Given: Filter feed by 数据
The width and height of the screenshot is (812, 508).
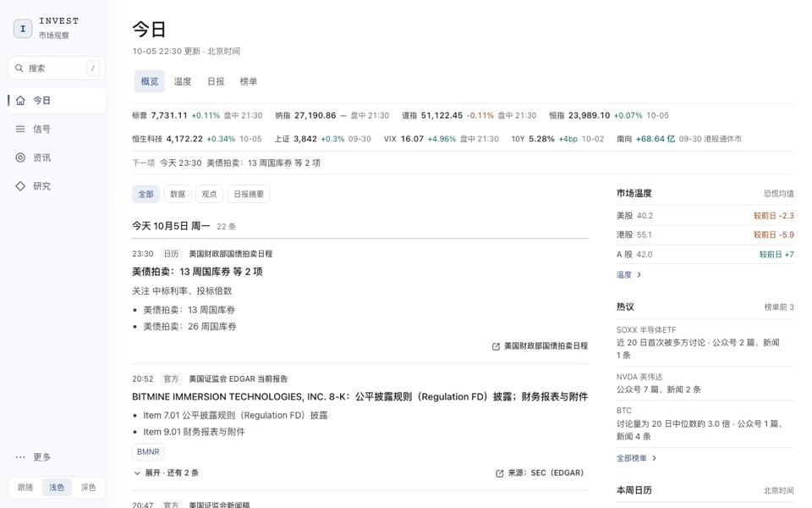Looking at the screenshot, I should click(x=178, y=194).
